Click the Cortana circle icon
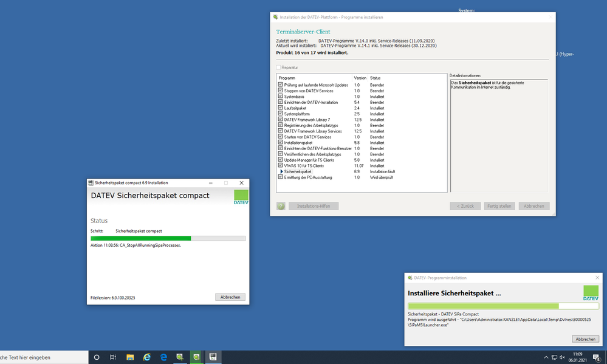The height and width of the screenshot is (364, 607). (96, 357)
